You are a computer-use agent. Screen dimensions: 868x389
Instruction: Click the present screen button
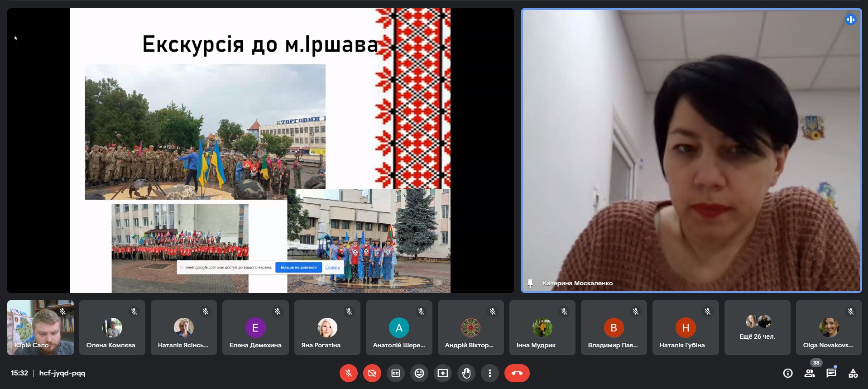(x=443, y=373)
